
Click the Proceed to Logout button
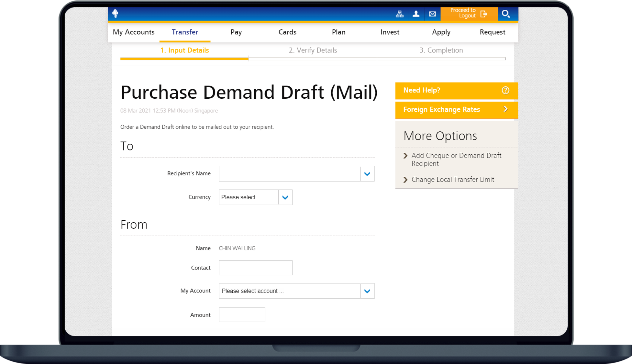pos(463,13)
